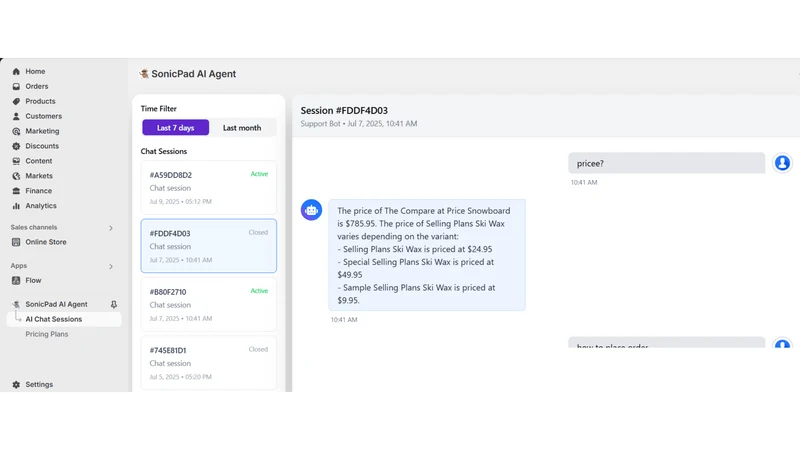The width and height of the screenshot is (800, 450).
Task: Click the 'Time Filter' label
Action: click(x=159, y=109)
